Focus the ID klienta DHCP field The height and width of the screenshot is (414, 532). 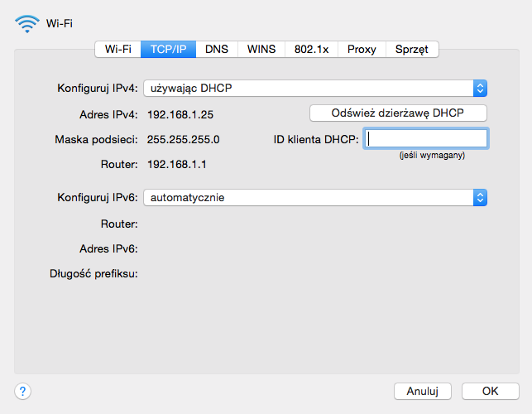425,139
